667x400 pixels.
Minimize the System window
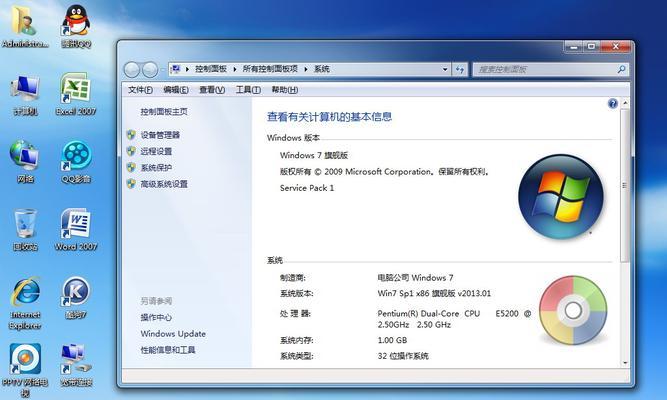click(x=573, y=46)
